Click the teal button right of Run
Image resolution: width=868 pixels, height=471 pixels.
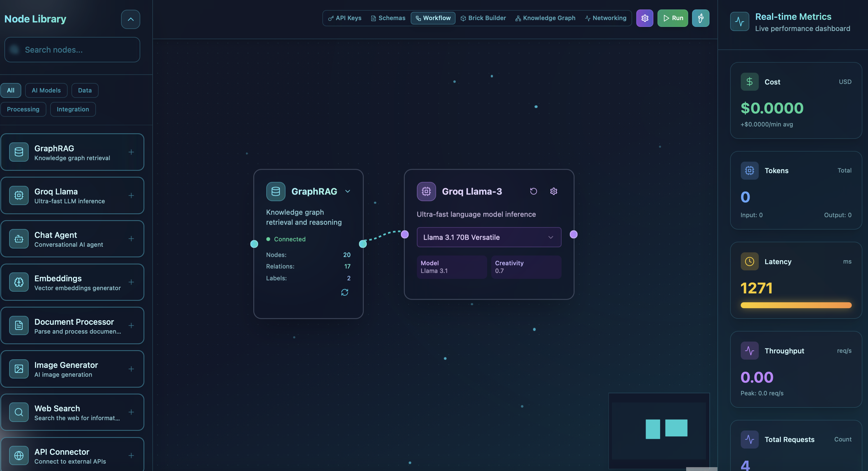700,18
